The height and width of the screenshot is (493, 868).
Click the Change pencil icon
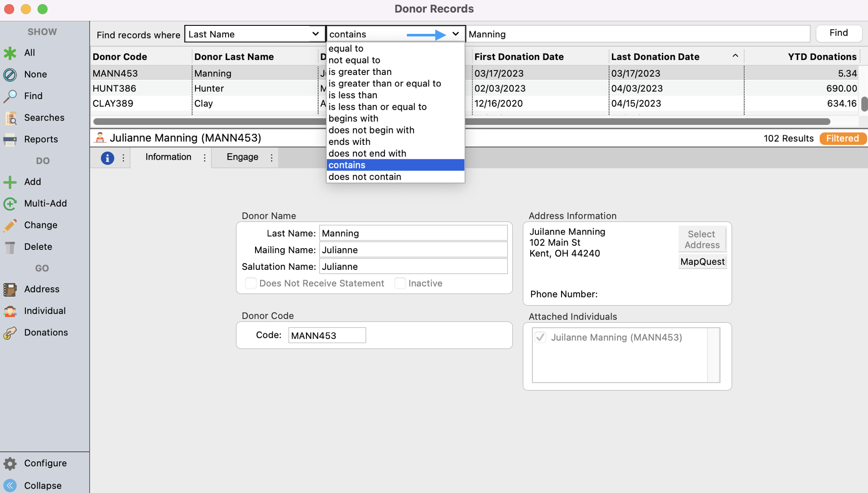click(x=10, y=225)
